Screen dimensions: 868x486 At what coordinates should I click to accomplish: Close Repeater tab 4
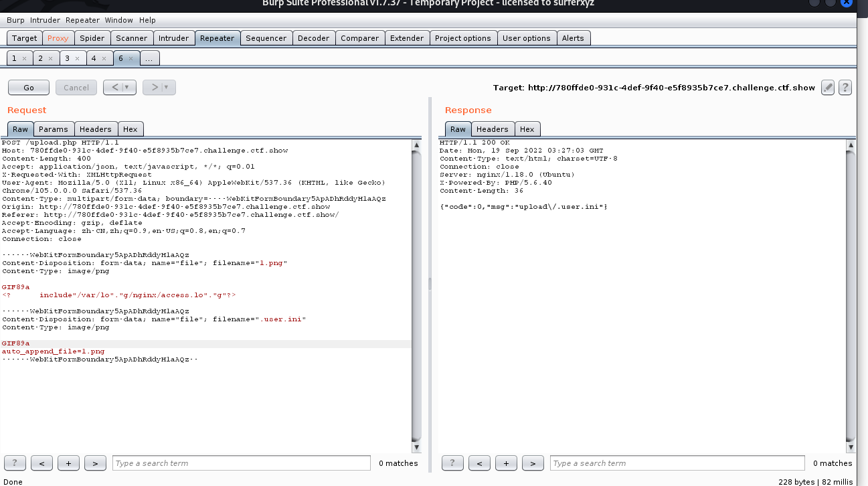coord(104,59)
